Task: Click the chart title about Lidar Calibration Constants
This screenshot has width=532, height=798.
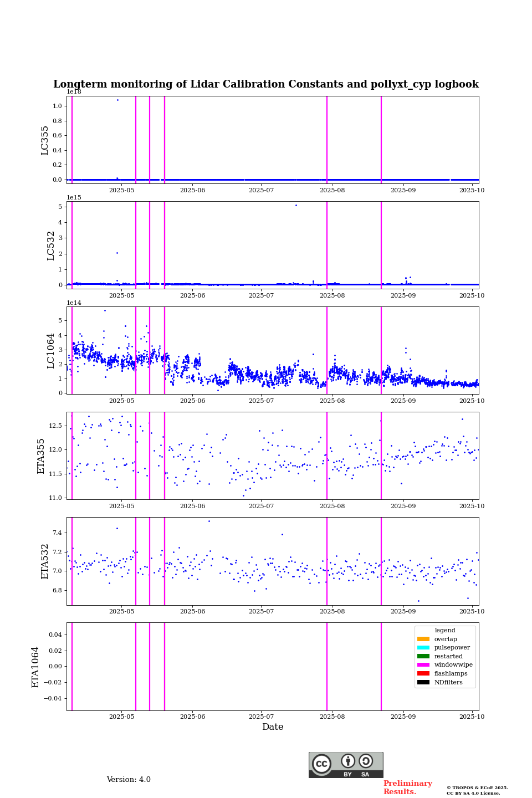Action: coord(266,84)
